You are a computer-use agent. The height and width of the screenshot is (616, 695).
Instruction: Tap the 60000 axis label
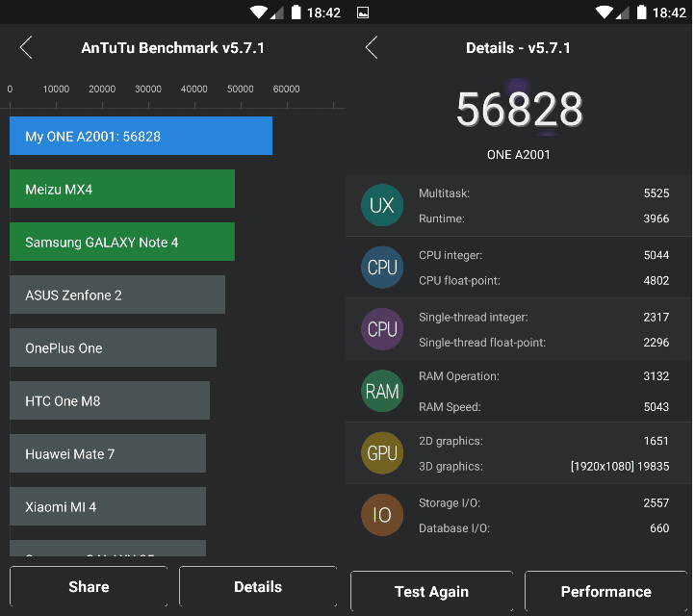coord(286,90)
